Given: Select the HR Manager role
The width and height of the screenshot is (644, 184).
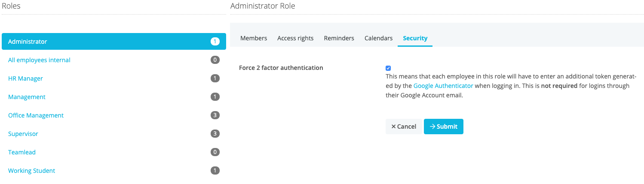Looking at the screenshot, I should point(25,78).
